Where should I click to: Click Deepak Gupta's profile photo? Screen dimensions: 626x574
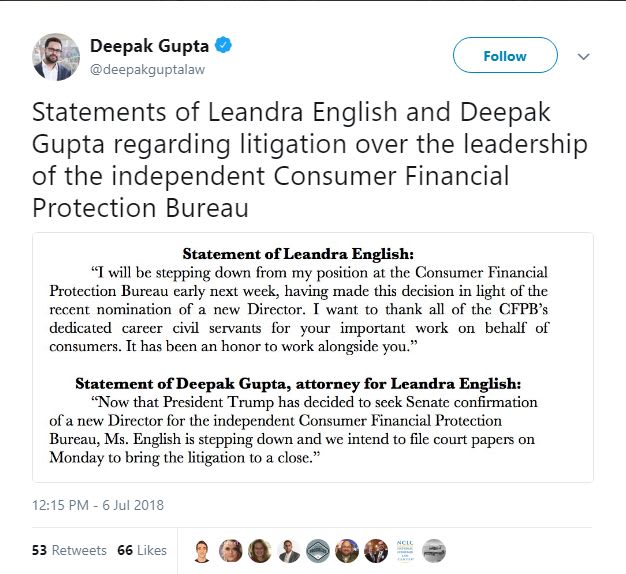[57, 57]
